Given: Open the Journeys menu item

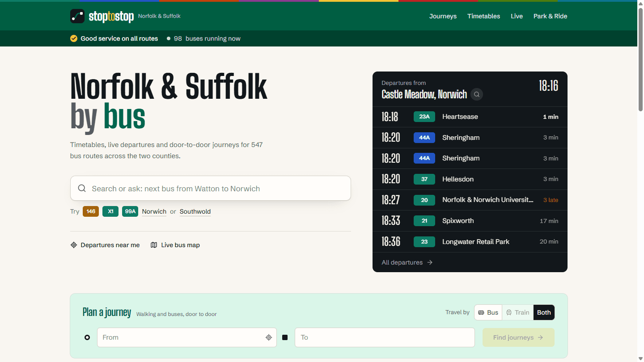Looking at the screenshot, I should [443, 16].
